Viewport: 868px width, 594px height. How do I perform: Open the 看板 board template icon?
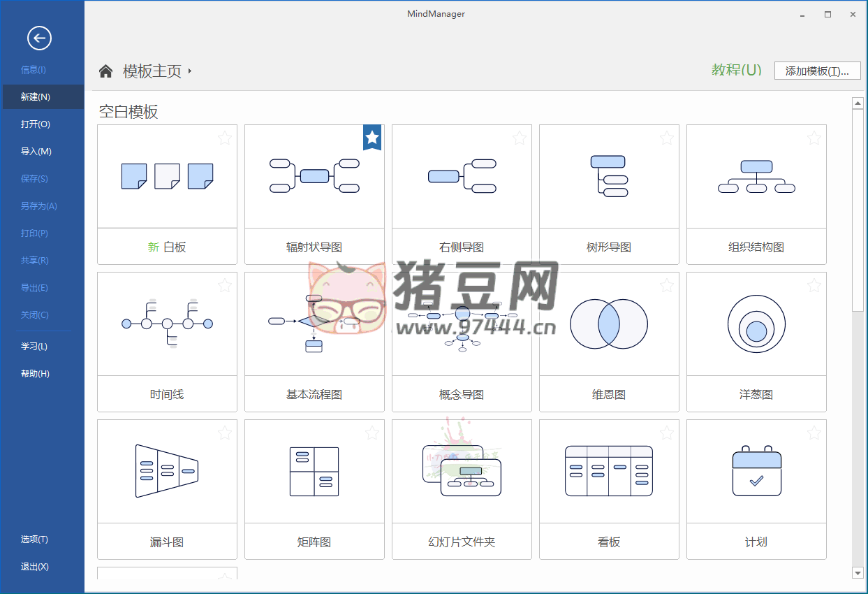point(609,471)
